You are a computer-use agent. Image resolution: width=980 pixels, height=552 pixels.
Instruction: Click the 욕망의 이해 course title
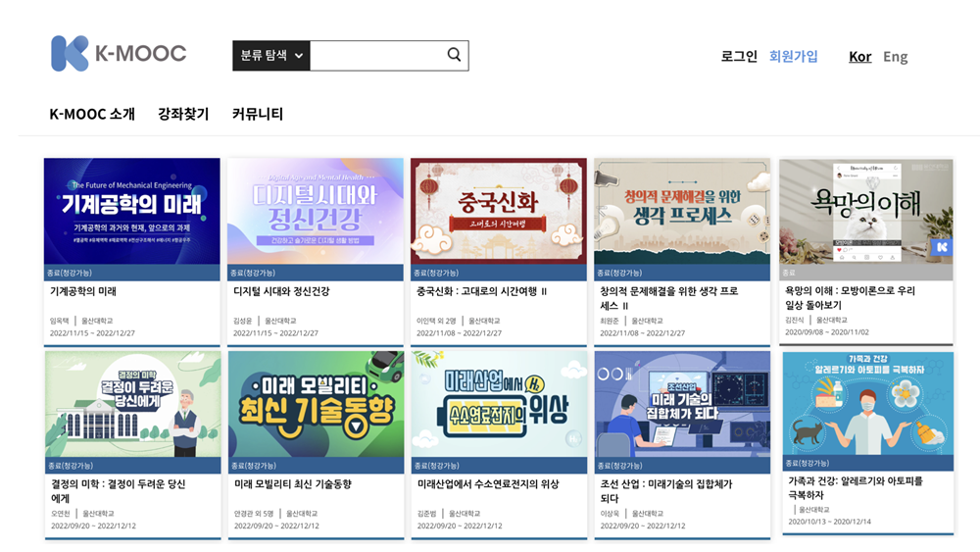[x=850, y=297]
